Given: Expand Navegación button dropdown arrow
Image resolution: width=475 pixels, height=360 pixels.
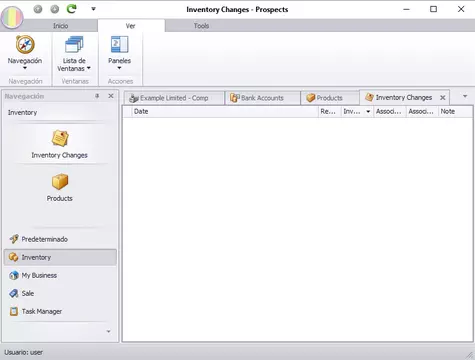Looking at the screenshot, I should point(25,68).
